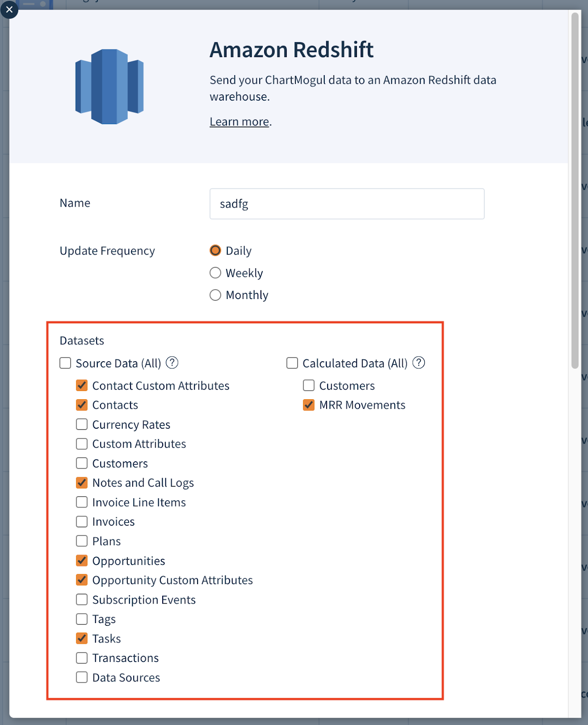Check Source Data (All) checkbox
Image resolution: width=588 pixels, height=725 pixels.
[x=65, y=363]
